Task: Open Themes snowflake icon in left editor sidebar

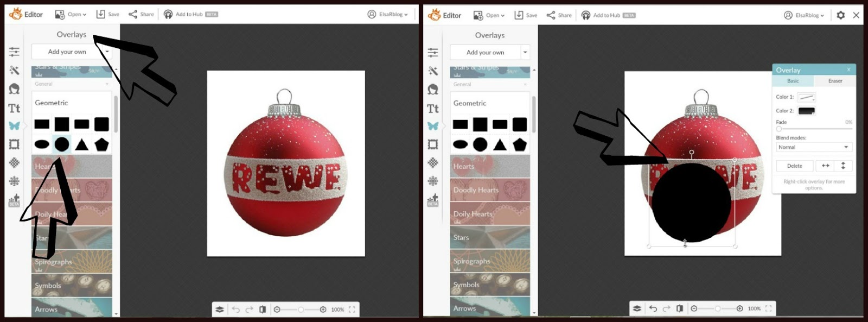Action: point(14,181)
